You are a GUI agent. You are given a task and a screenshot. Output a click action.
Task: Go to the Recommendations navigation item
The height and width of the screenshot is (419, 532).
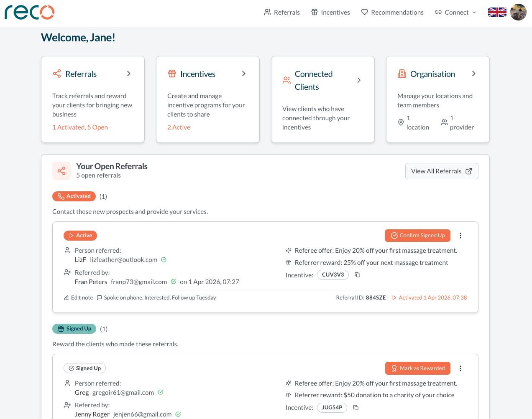coord(392,12)
